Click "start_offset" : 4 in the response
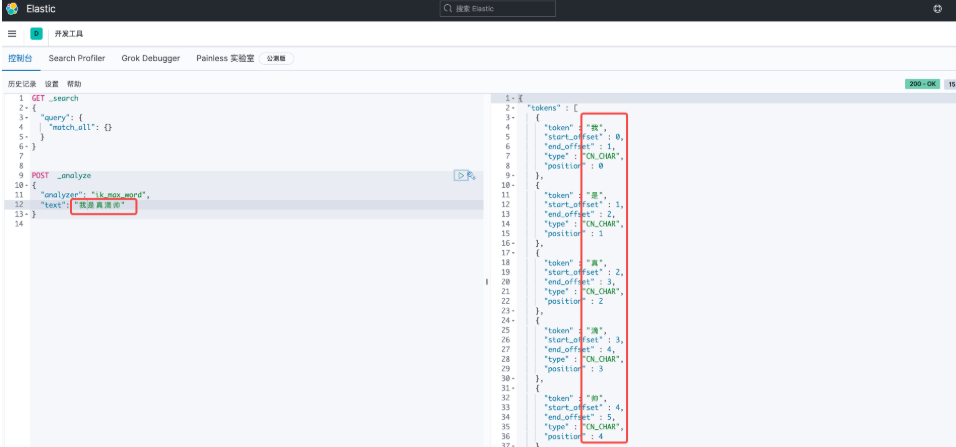 pyautogui.click(x=583, y=408)
